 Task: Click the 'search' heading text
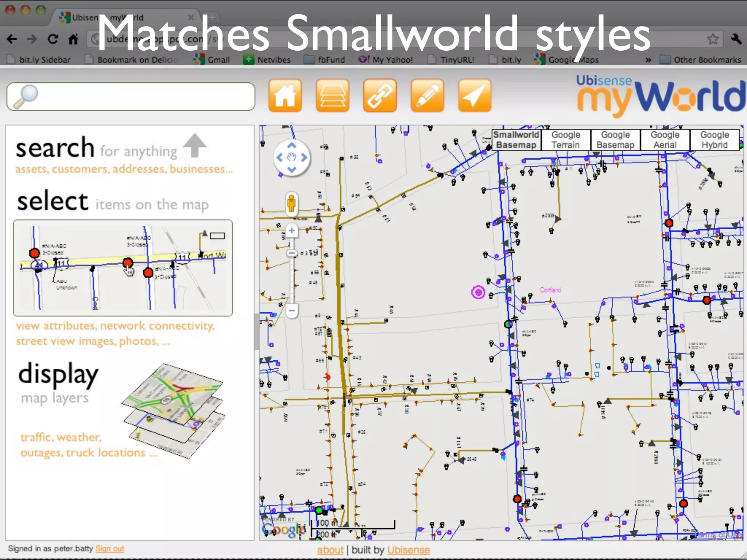[55, 148]
